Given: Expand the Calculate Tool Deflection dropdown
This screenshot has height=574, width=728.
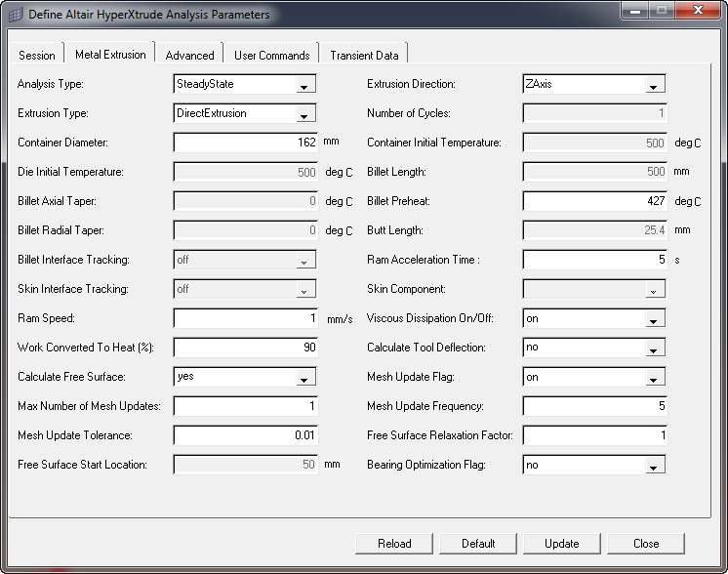Looking at the screenshot, I should pos(654,348).
